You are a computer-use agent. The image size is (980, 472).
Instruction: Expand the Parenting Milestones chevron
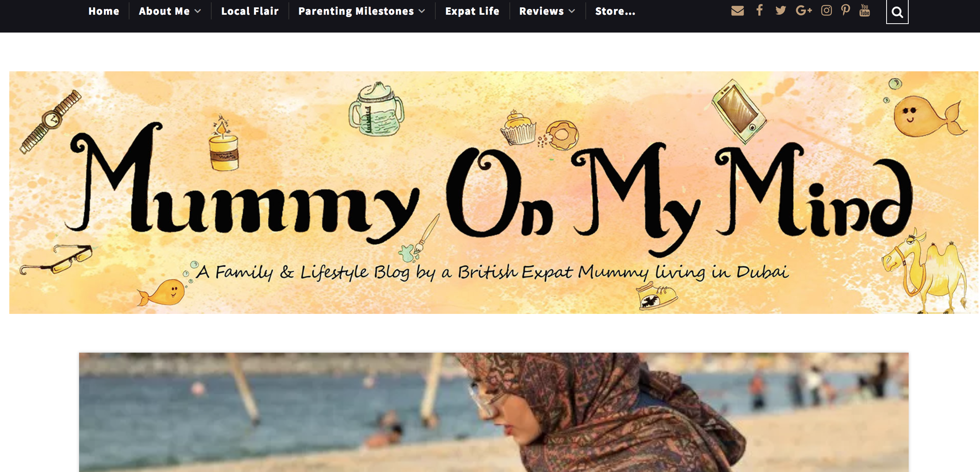click(422, 11)
